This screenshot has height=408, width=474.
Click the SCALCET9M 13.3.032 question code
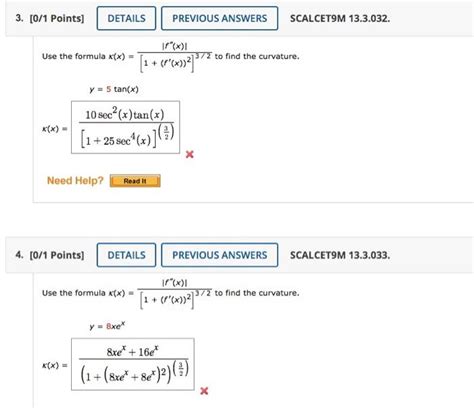click(340, 18)
